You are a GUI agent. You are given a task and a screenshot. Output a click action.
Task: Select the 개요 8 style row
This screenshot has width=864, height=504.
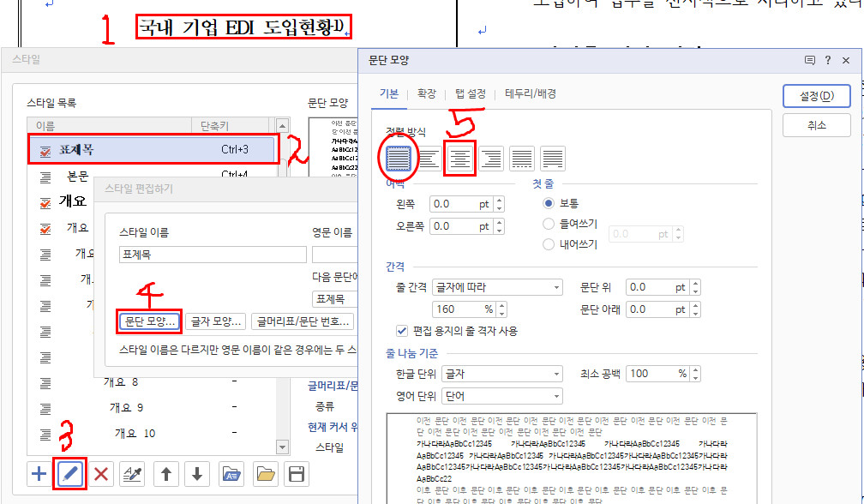pos(151,382)
